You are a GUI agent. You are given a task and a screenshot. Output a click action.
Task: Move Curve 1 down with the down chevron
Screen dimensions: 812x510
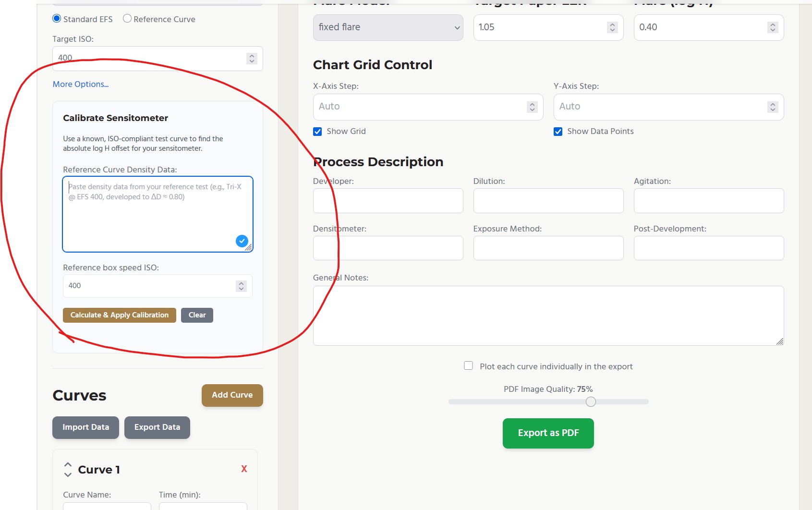tap(68, 474)
